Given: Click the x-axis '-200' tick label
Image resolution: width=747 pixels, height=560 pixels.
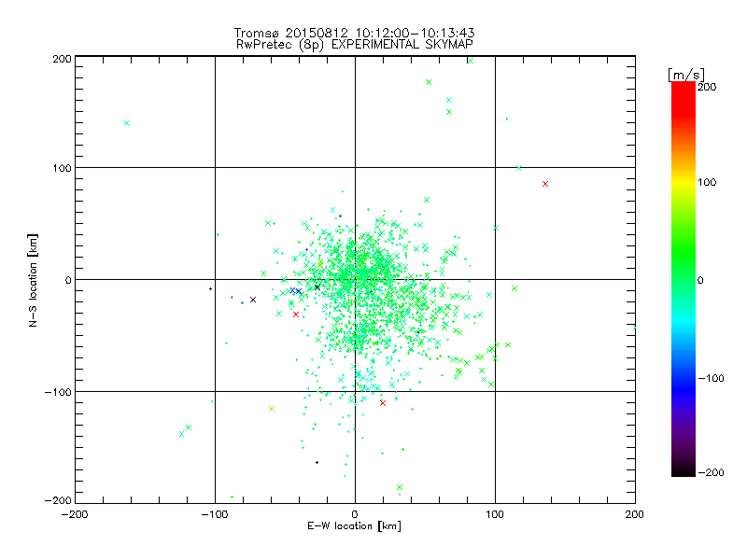Looking at the screenshot, I should tap(75, 514).
